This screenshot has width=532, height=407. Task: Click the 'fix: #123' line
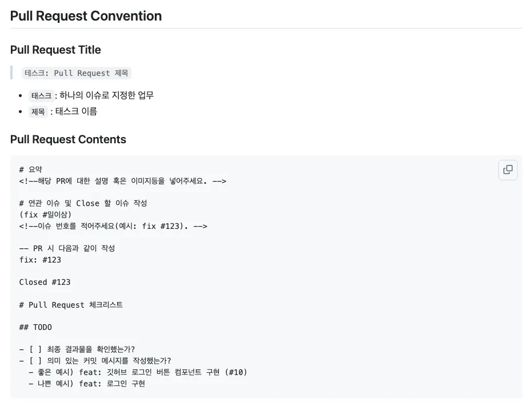[x=40, y=260]
